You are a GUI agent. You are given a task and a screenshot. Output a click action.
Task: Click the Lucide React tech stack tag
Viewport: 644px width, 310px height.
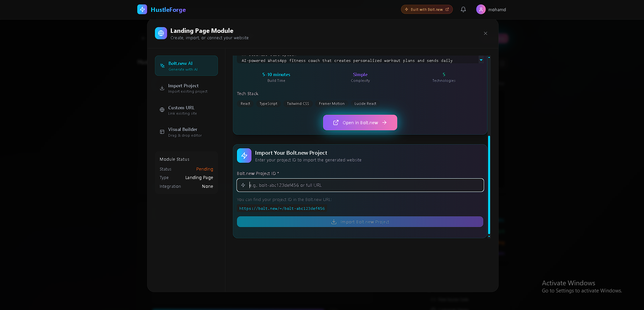click(365, 104)
